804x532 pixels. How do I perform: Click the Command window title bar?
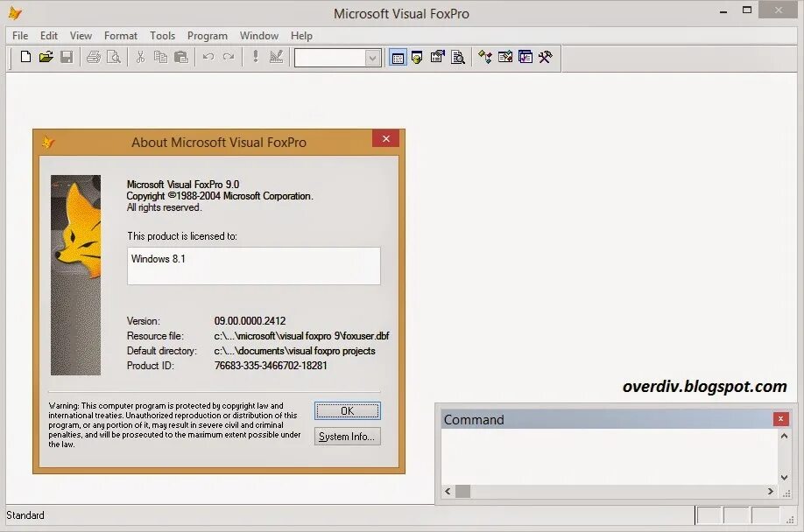pos(607,419)
